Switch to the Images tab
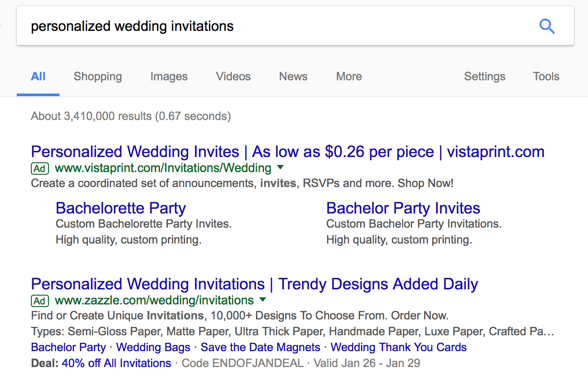This screenshot has height=390, width=588. (x=169, y=76)
